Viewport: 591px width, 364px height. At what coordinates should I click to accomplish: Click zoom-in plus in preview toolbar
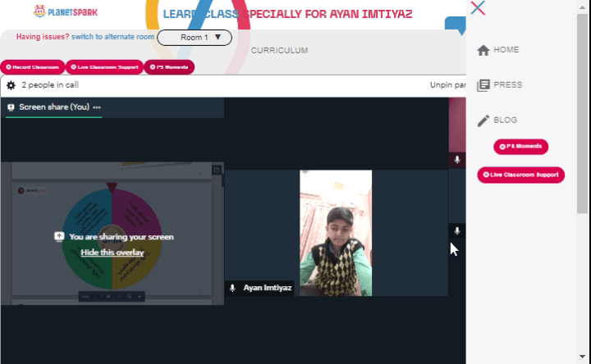[x=140, y=297]
